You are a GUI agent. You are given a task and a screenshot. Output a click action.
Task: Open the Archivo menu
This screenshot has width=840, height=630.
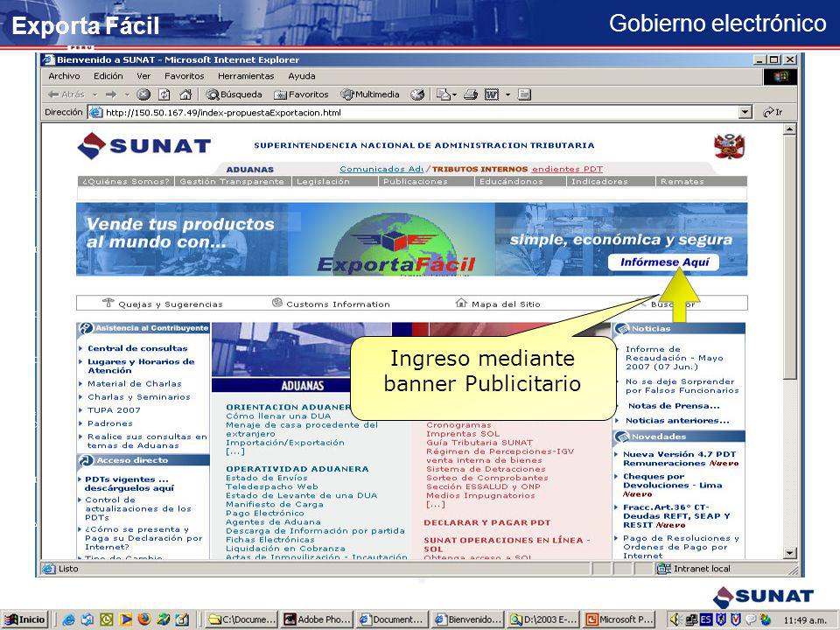(64, 76)
